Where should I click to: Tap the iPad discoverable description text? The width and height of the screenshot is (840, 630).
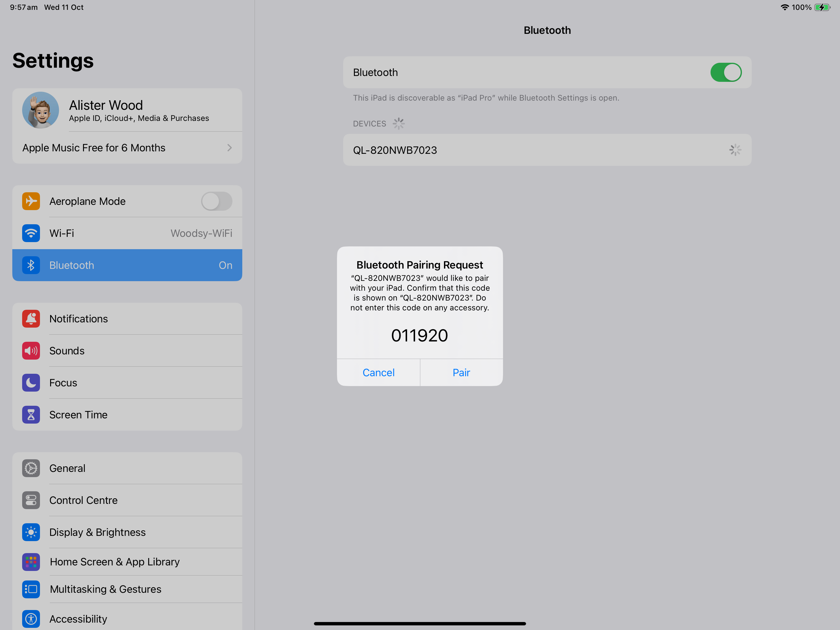click(x=486, y=98)
